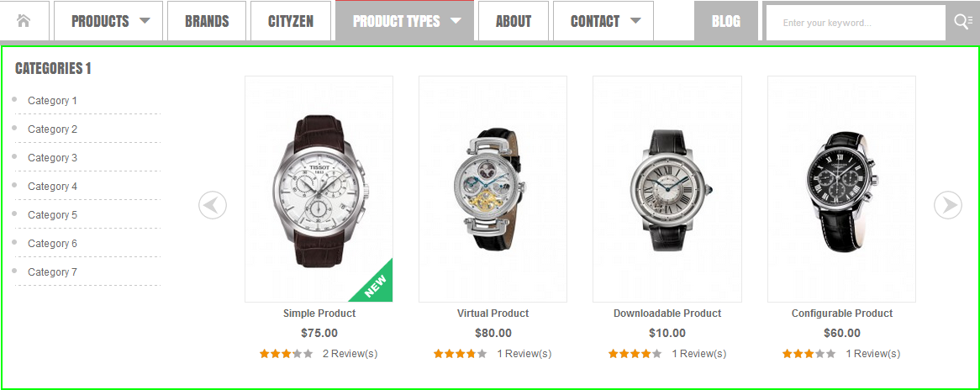This screenshot has width=980, height=390.
Task: Open the Brands menu item
Action: [207, 21]
